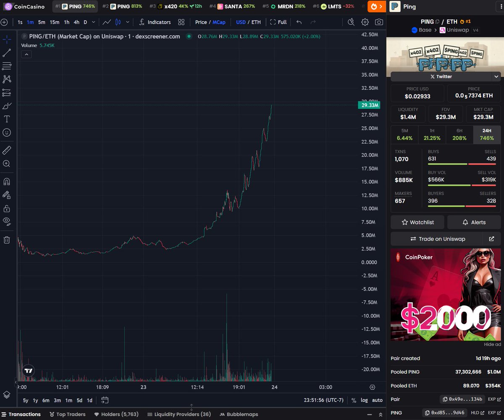This screenshot has width=504, height=420.
Task: Switch chart to MCap mode
Action: coord(219,22)
